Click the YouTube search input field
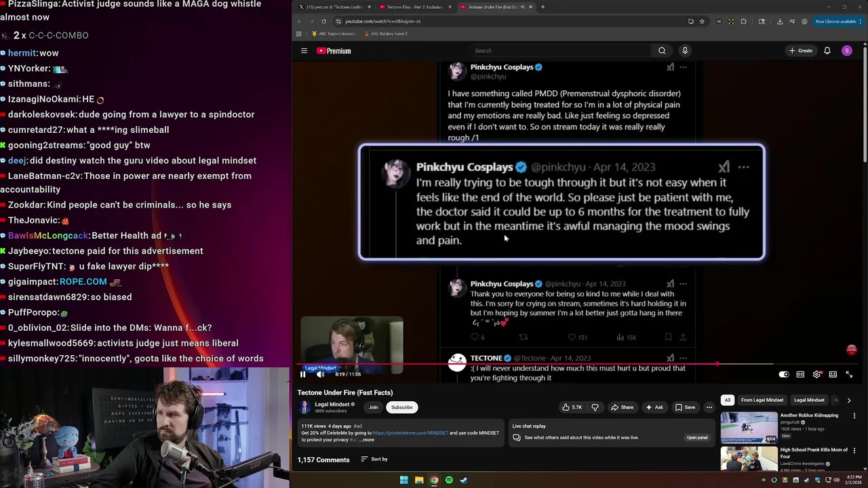868x488 pixels. [x=561, y=51]
